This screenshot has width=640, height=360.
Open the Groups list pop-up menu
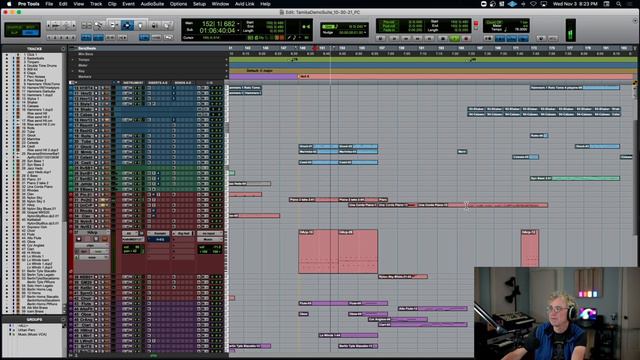[x=63, y=319]
